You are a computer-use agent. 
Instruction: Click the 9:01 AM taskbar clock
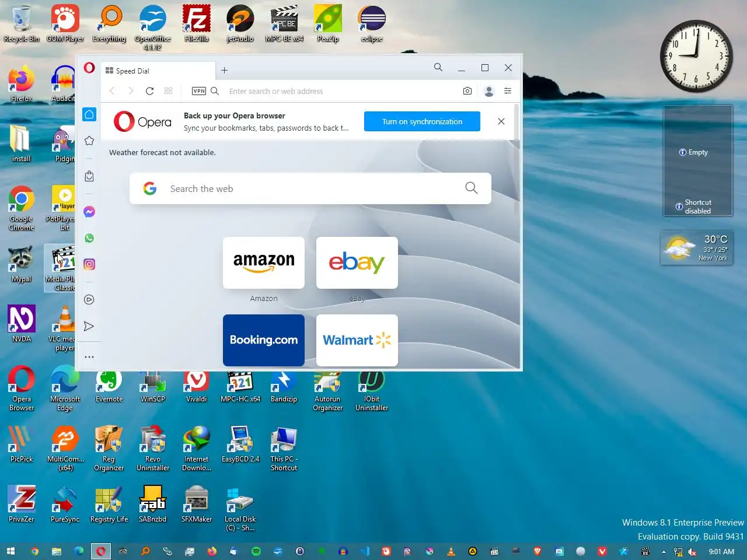pyautogui.click(x=721, y=552)
